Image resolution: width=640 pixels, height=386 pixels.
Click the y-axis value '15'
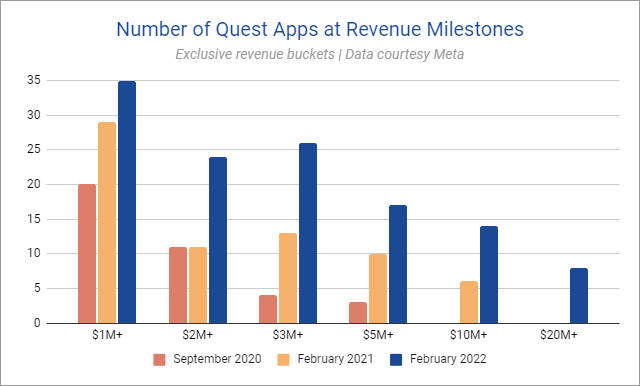34,219
